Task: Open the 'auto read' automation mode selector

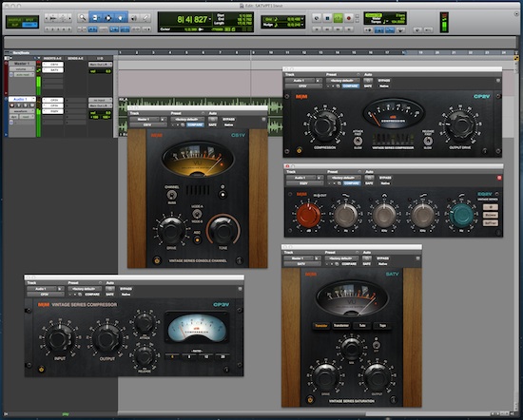Action: [24, 75]
